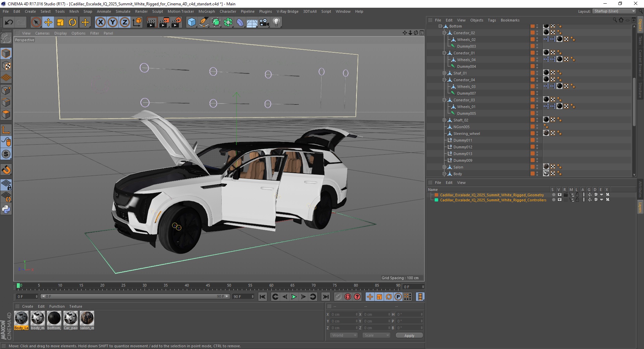The image size is (644, 349).
Task: Open the Character menu
Action: [x=228, y=11]
